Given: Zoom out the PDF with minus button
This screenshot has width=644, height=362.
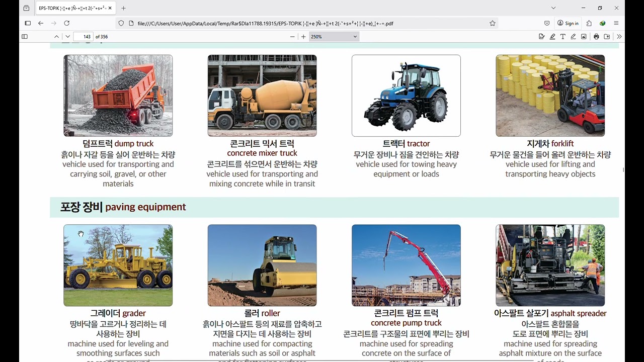Looking at the screenshot, I should click(x=292, y=37).
